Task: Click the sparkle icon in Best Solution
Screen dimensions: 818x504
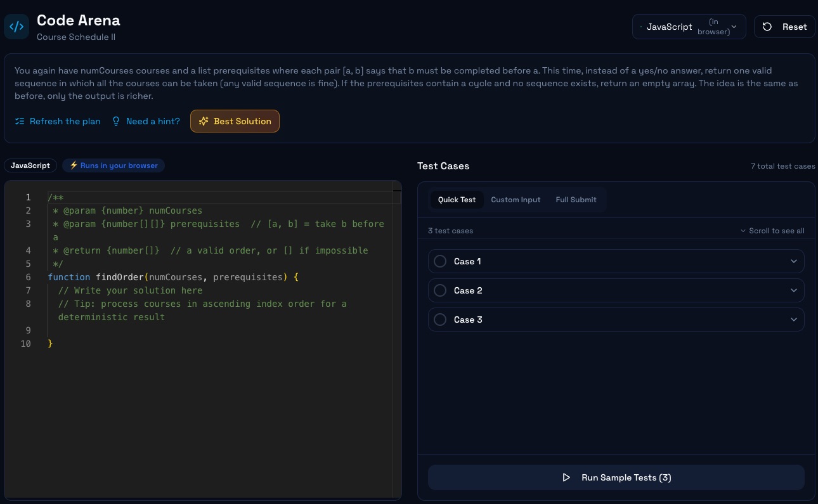Action: (204, 121)
